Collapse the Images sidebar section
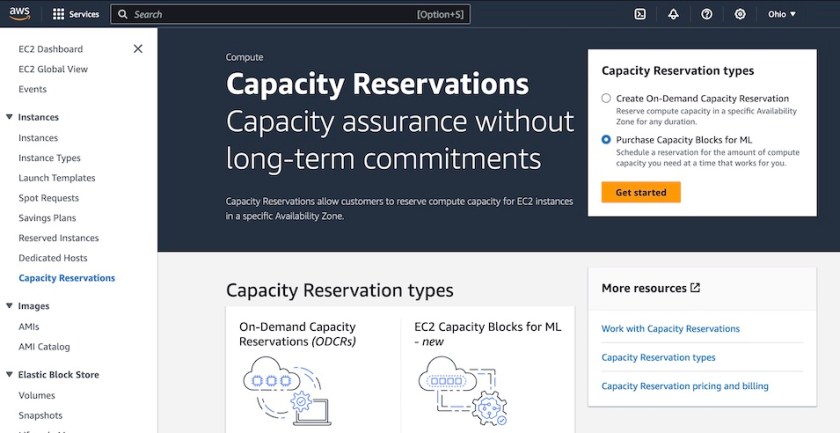Screen dimensions: 840x433 [x=9, y=306]
